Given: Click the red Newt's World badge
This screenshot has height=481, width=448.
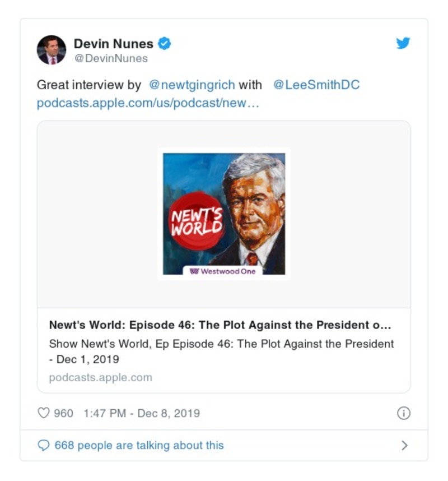Looking at the screenshot, I should pos(197,220).
